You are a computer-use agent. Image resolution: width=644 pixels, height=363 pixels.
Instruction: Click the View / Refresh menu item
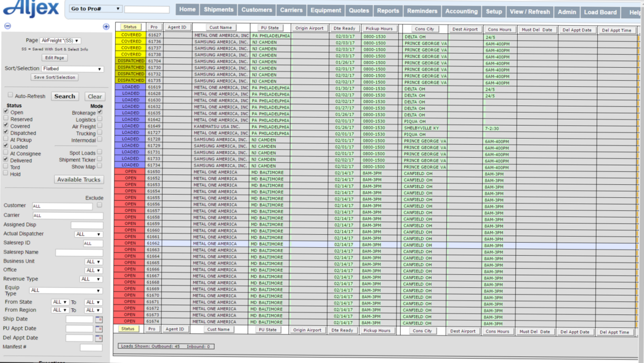[530, 12]
